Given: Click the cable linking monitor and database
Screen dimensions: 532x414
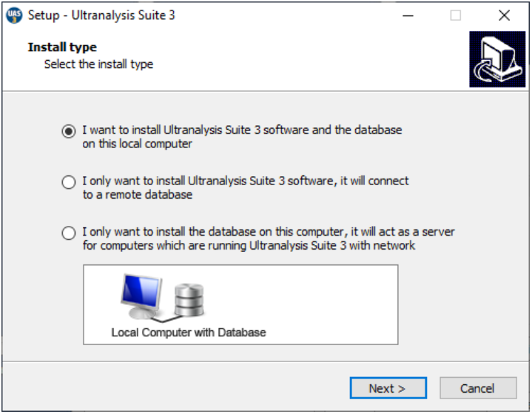Looking at the screenshot, I should (163, 319).
